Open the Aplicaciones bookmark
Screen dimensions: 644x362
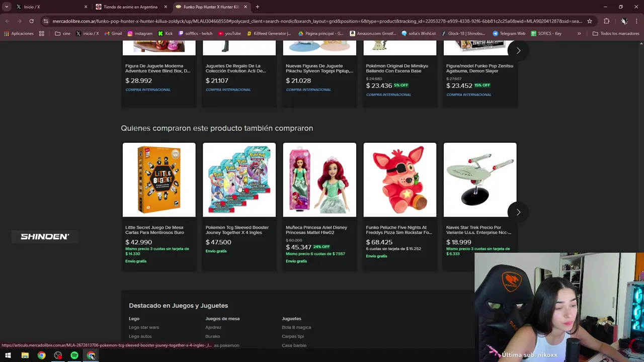[x=19, y=34]
